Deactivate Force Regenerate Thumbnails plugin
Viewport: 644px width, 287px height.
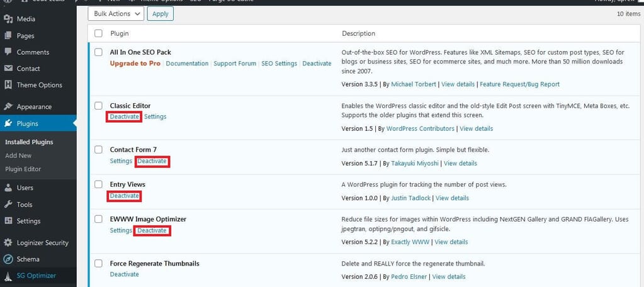pyautogui.click(x=125, y=274)
